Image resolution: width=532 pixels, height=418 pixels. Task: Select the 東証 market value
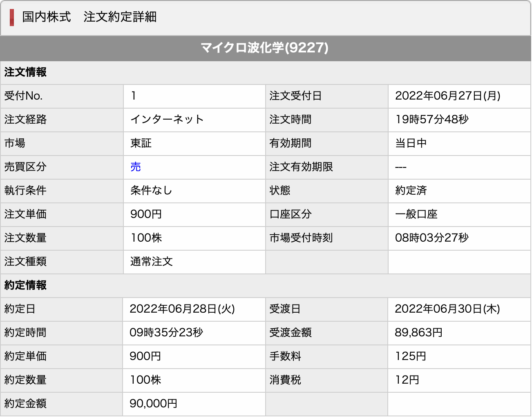point(141,143)
